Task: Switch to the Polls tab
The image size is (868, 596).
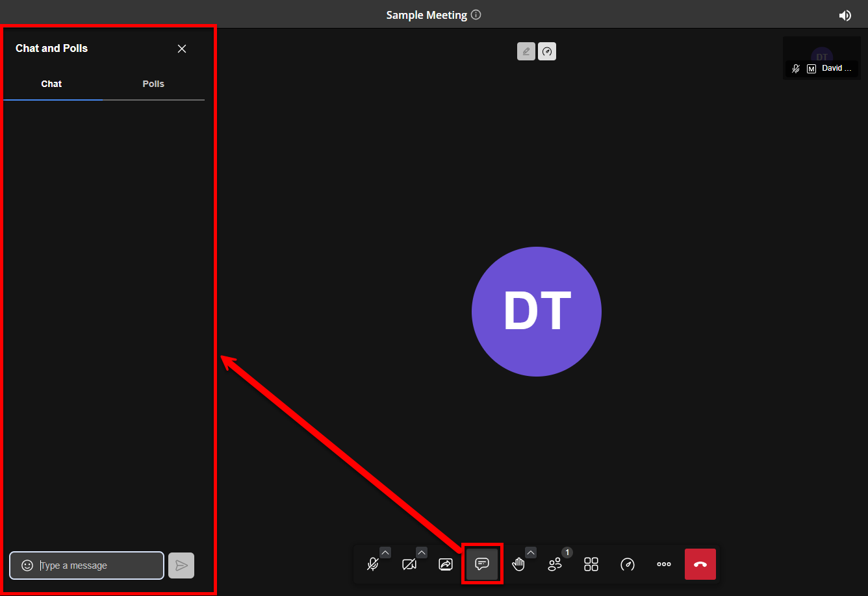Action: 153,84
